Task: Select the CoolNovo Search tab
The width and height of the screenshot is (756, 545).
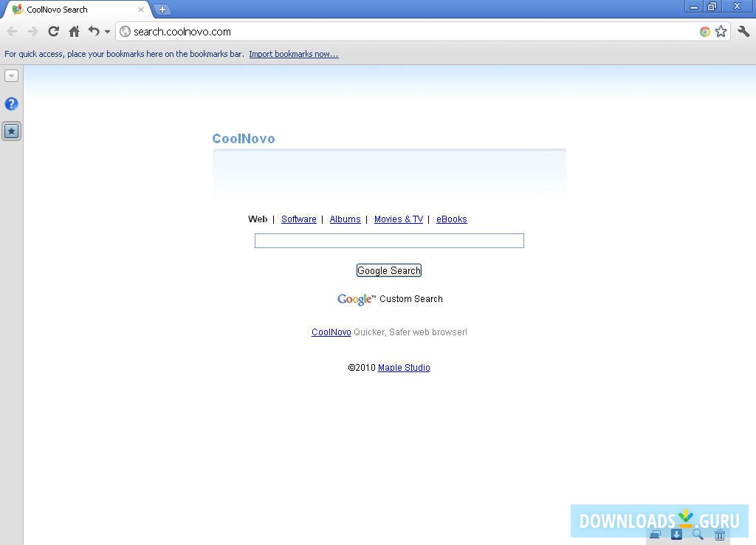Action: point(77,10)
